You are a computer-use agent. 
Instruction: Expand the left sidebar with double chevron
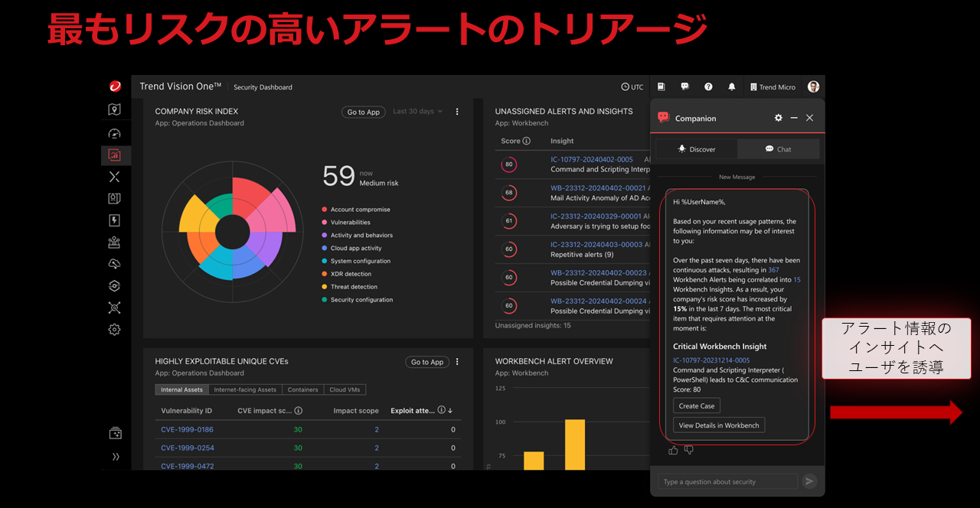[x=116, y=457]
